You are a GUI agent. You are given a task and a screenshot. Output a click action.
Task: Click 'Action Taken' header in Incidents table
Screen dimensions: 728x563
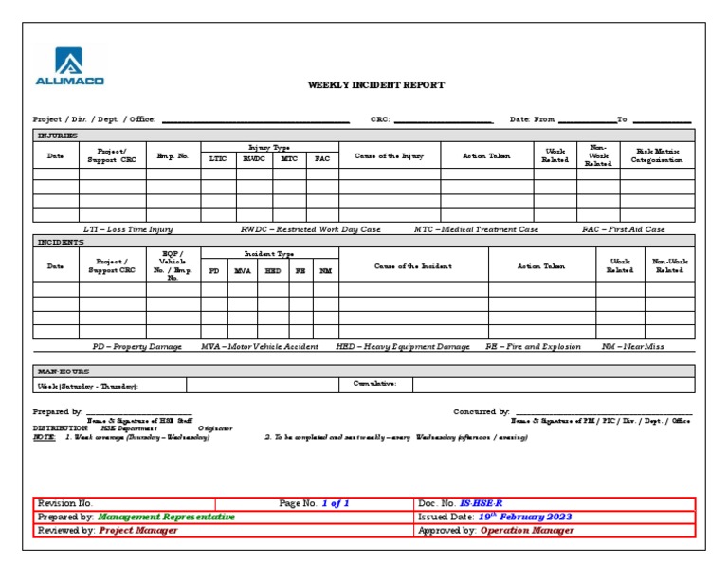coord(541,266)
